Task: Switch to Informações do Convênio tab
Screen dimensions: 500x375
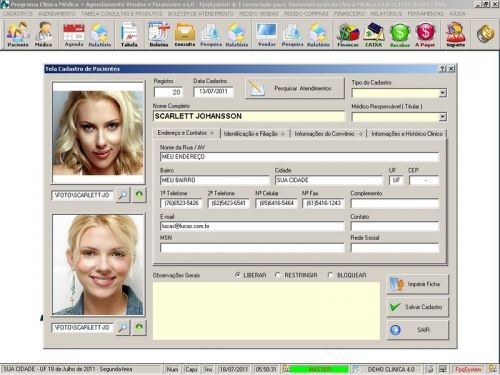Action: tap(328, 134)
